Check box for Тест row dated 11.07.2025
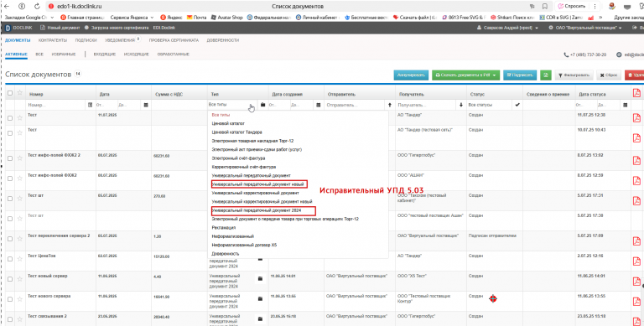The image size is (644, 326). (x=10, y=118)
